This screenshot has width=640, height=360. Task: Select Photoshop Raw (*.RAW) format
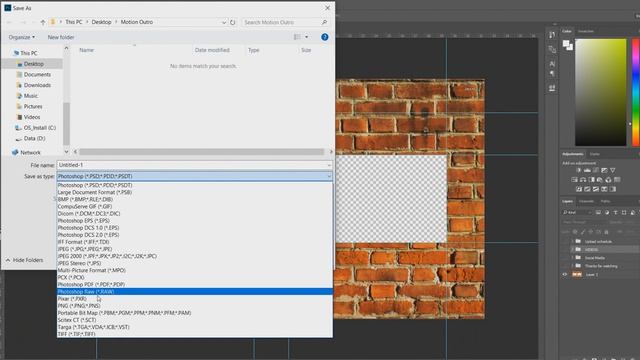pos(195,291)
